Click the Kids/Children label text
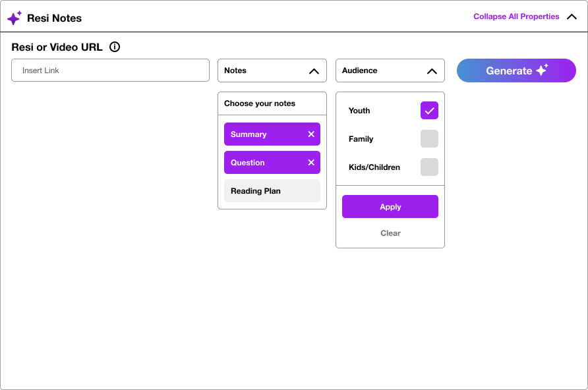588x390 pixels. (x=374, y=167)
